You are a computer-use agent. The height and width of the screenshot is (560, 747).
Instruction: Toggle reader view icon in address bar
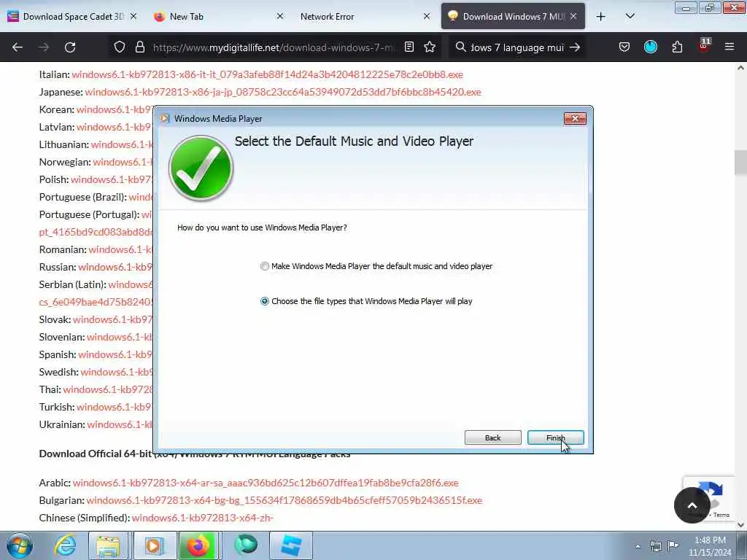pos(409,47)
